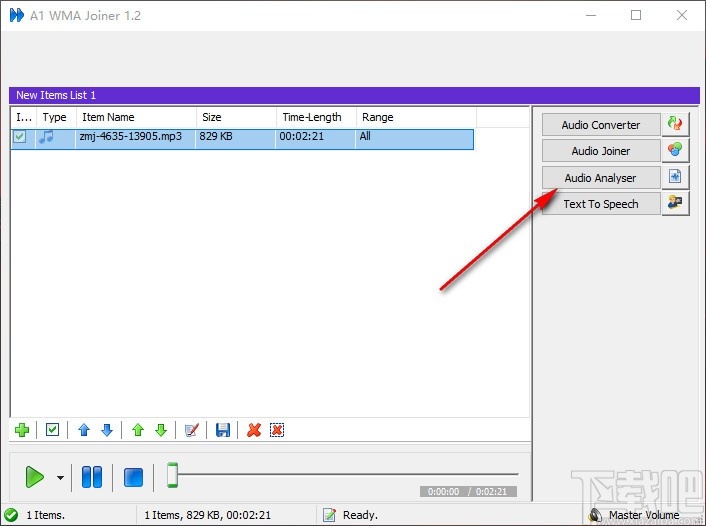The width and height of the screenshot is (706, 526).
Task: Open the Audio Converter button
Action: (601, 125)
